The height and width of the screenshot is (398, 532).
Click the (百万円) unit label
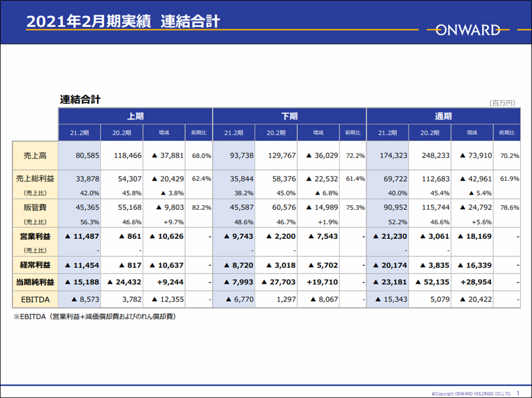point(502,103)
